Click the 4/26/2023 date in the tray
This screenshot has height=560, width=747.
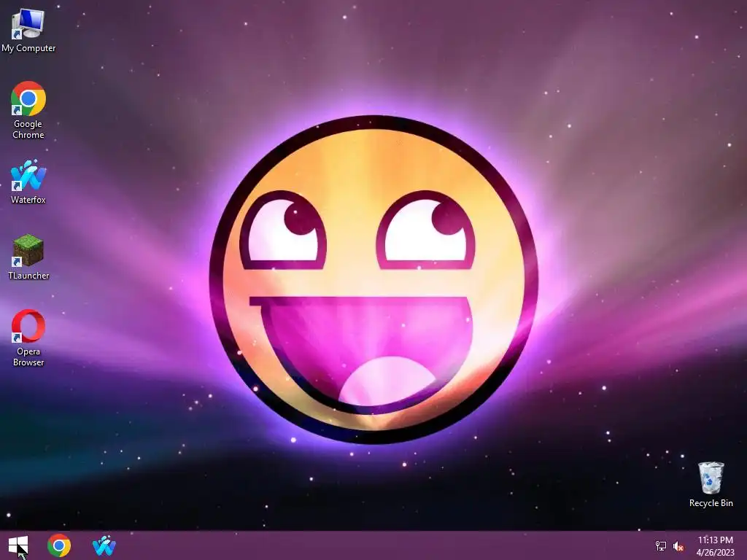tap(715, 553)
